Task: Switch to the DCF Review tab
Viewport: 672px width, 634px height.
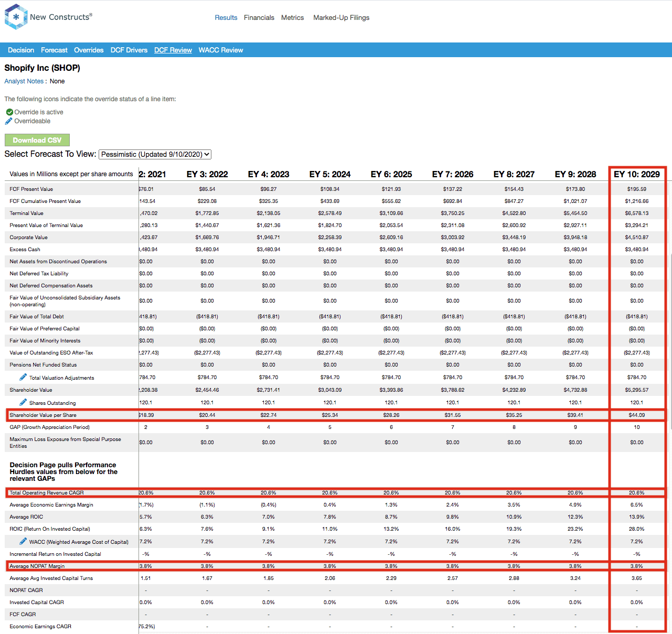Action: click(173, 50)
